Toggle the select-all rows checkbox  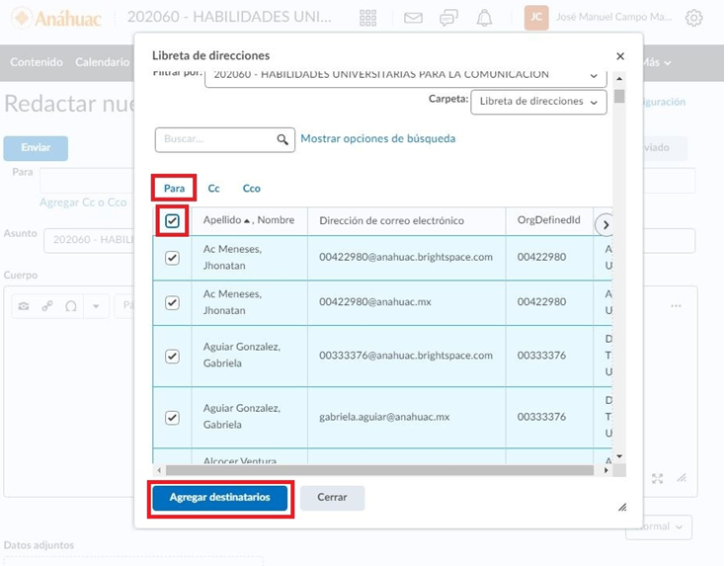pos(173,221)
